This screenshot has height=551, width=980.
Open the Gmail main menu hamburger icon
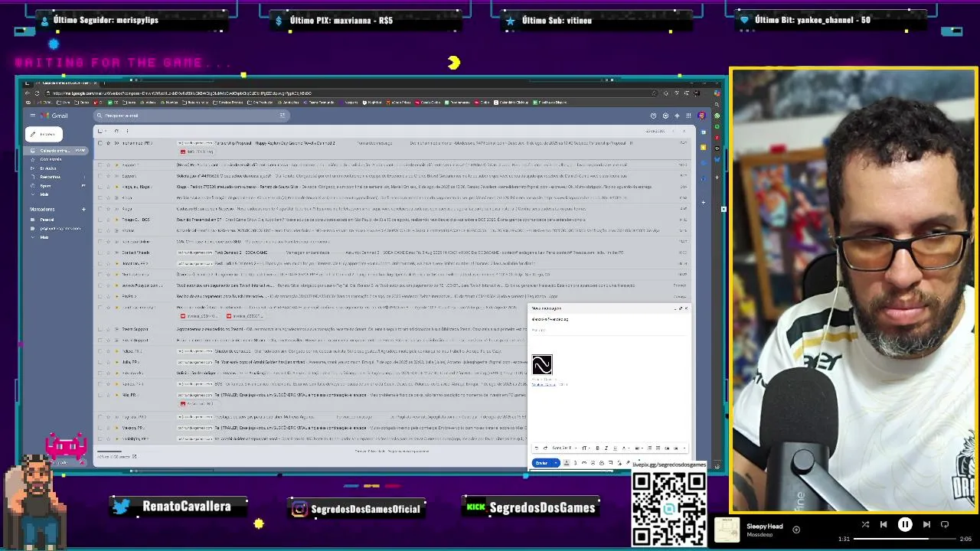pyautogui.click(x=33, y=116)
